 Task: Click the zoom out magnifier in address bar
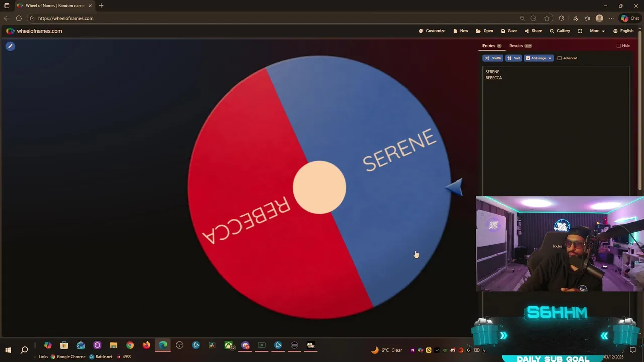[522, 18]
